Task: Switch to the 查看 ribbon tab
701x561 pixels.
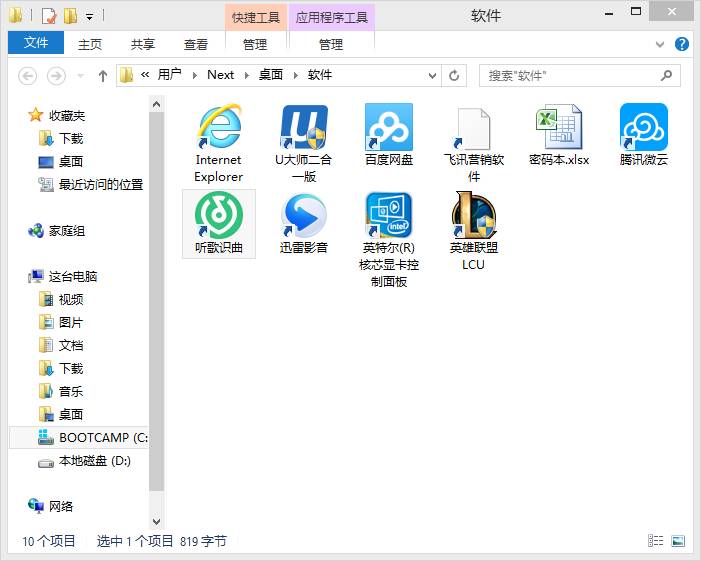Action: (x=196, y=44)
